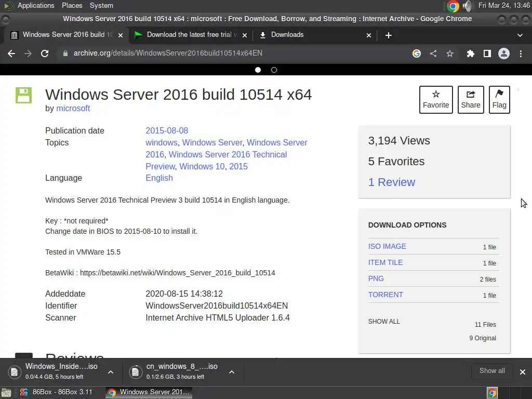Image resolution: width=532 pixels, height=399 pixels.
Task: Close the Windows Server 2016 build tab
Action: pos(121,35)
